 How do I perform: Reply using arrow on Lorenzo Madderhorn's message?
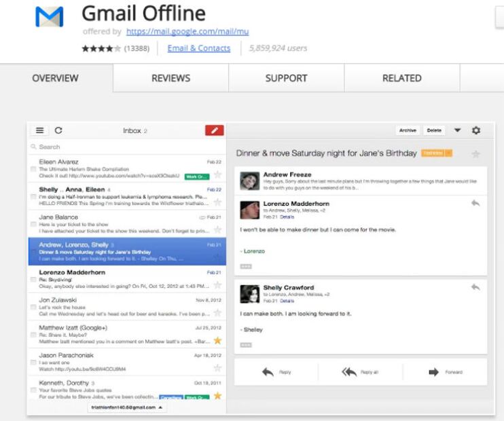click(475, 203)
